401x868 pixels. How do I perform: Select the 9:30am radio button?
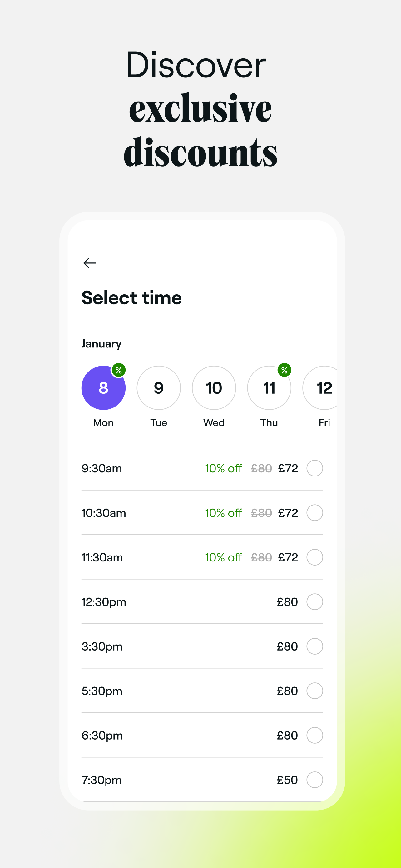tap(314, 468)
